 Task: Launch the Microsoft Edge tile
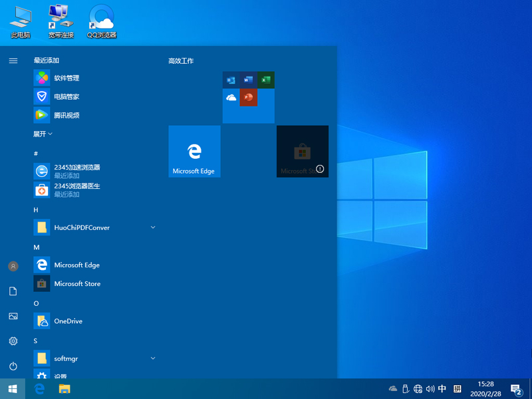point(194,151)
